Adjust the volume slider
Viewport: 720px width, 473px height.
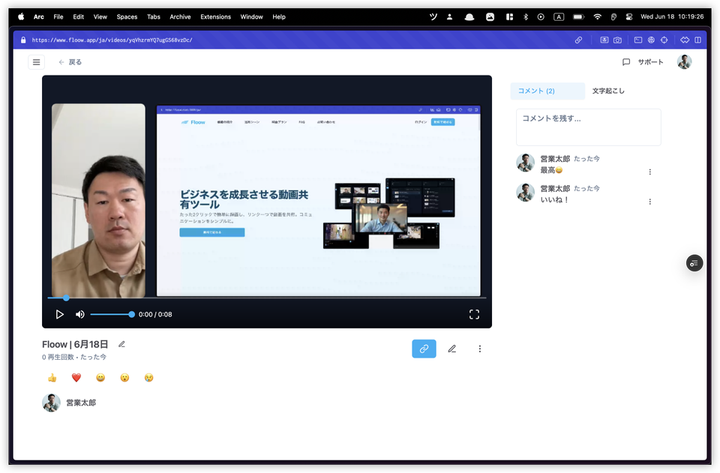[111, 314]
